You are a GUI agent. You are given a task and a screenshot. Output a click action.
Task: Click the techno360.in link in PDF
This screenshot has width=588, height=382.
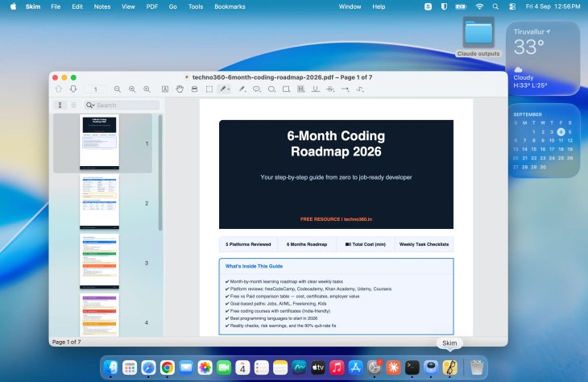click(x=358, y=219)
